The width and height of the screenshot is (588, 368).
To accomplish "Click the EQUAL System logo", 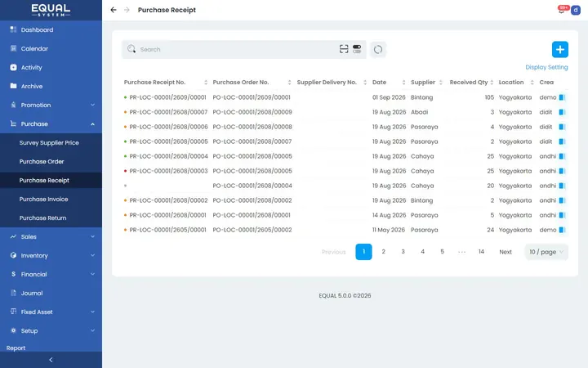I will pos(51,10).
